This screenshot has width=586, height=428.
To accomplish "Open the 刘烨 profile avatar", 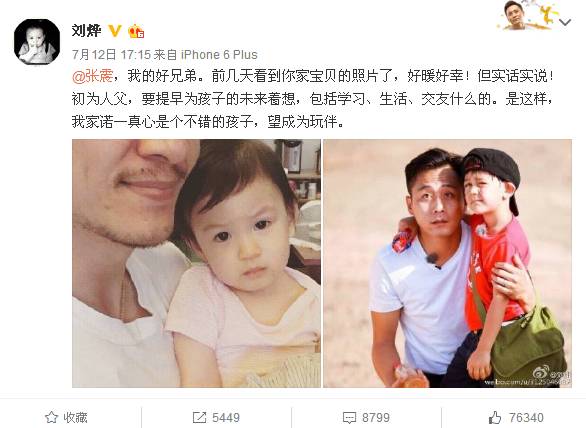I will click(x=37, y=41).
